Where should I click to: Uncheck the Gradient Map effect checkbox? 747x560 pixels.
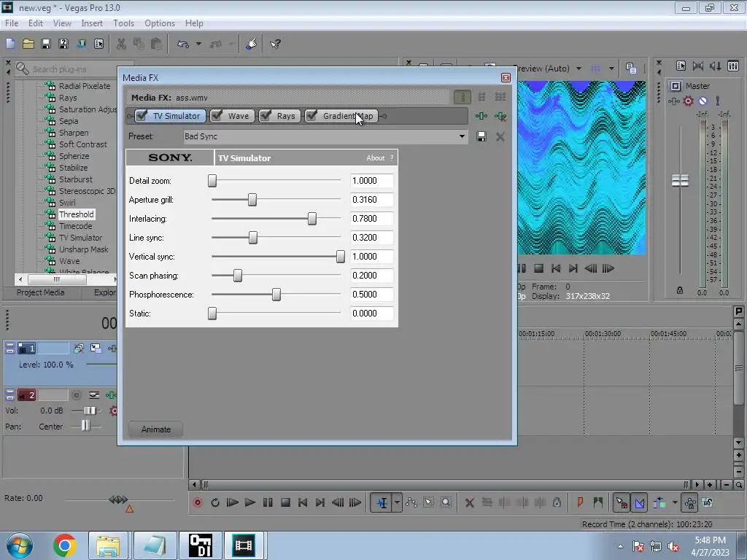coord(311,116)
